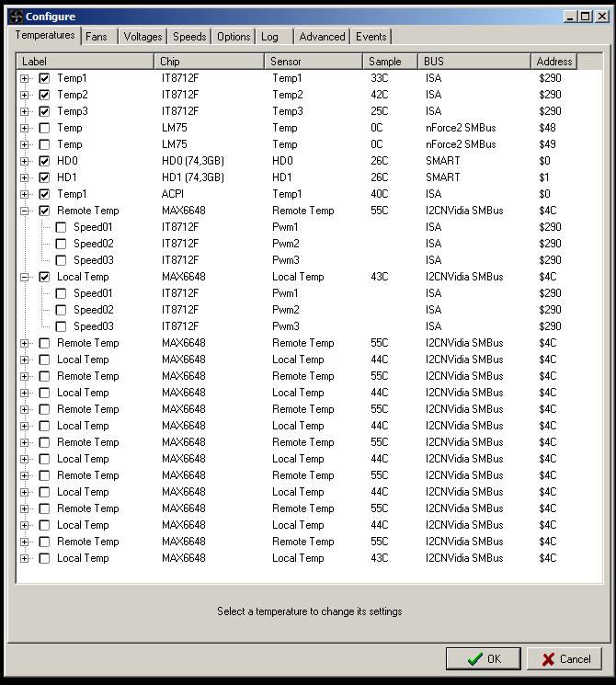Select the HD0 (74,3GB) chip cell
616x685 pixels.
coord(193,161)
